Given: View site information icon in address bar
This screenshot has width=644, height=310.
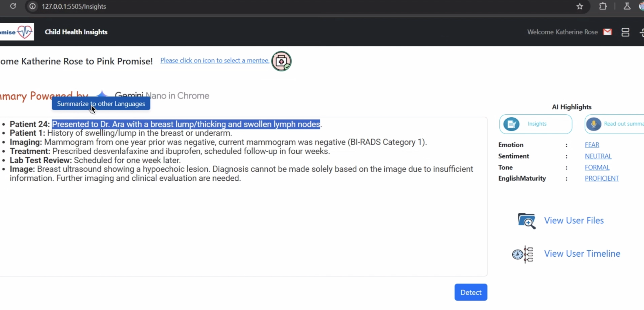Looking at the screenshot, I should [x=33, y=6].
